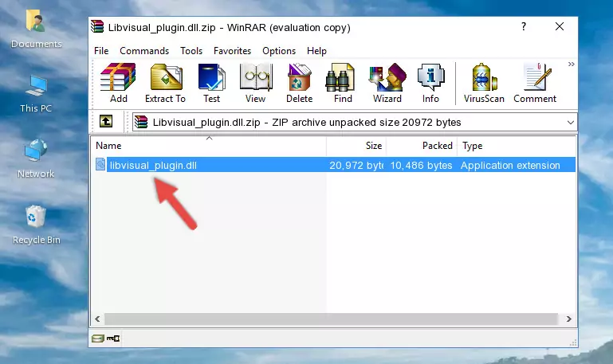This screenshot has width=613, height=364.
Task: Click the key password icon in status bar
Action: tap(113, 339)
